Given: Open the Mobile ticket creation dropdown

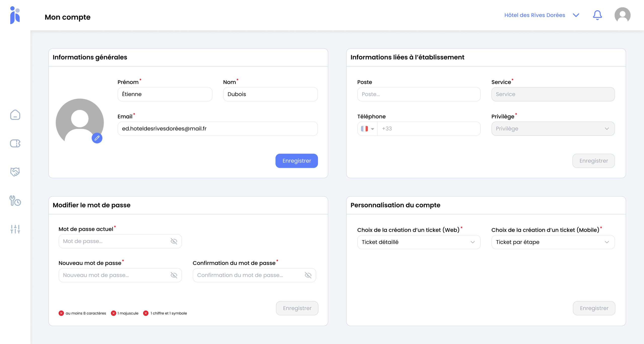Looking at the screenshot, I should 553,242.
